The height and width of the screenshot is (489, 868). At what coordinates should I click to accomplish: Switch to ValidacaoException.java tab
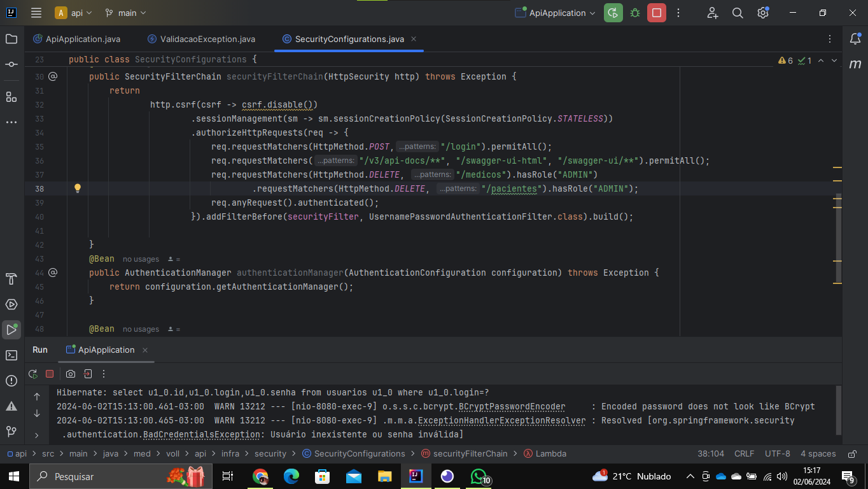pos(201,39)
